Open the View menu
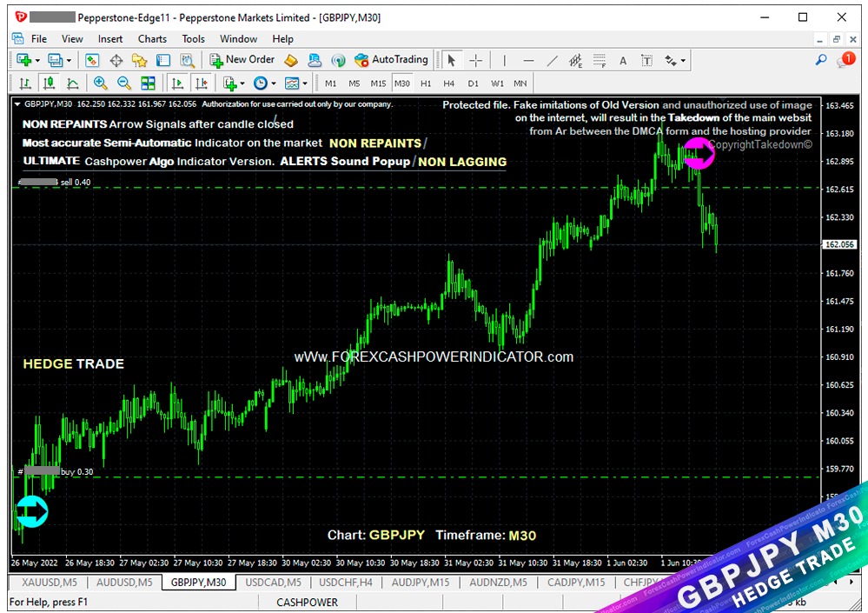 (72, 39)
